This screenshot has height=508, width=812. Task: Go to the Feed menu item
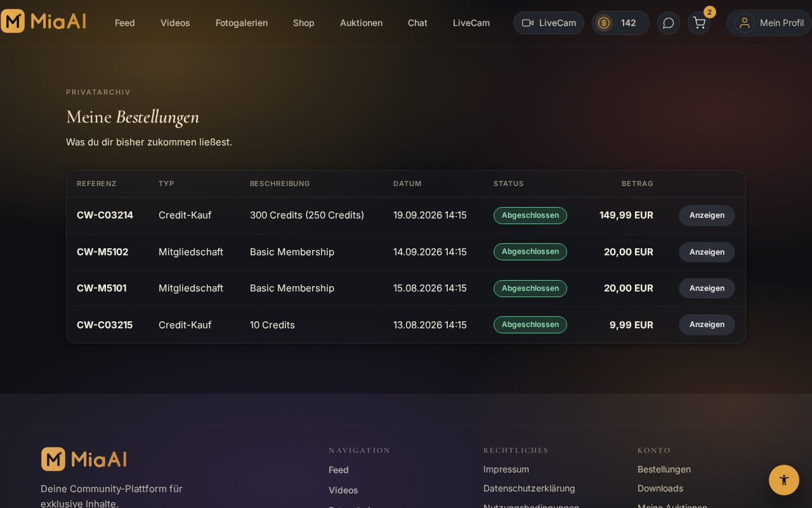125,23
